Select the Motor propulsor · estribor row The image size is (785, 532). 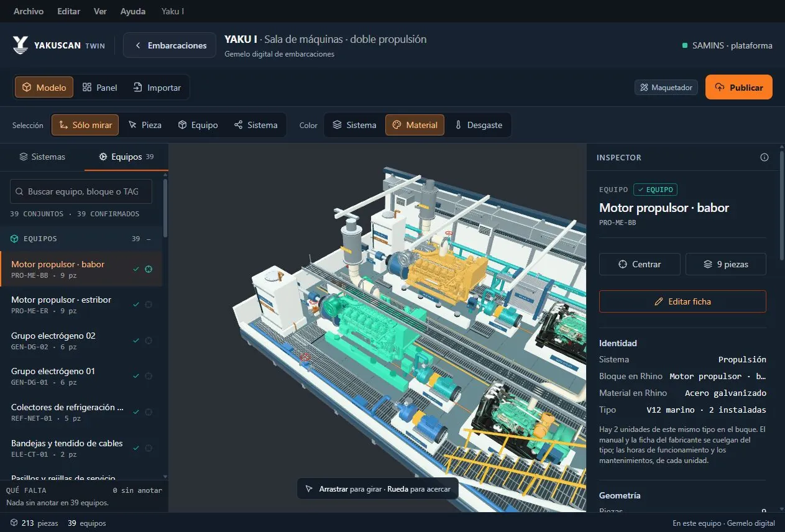pyautogui.click(x=81, y=305)
